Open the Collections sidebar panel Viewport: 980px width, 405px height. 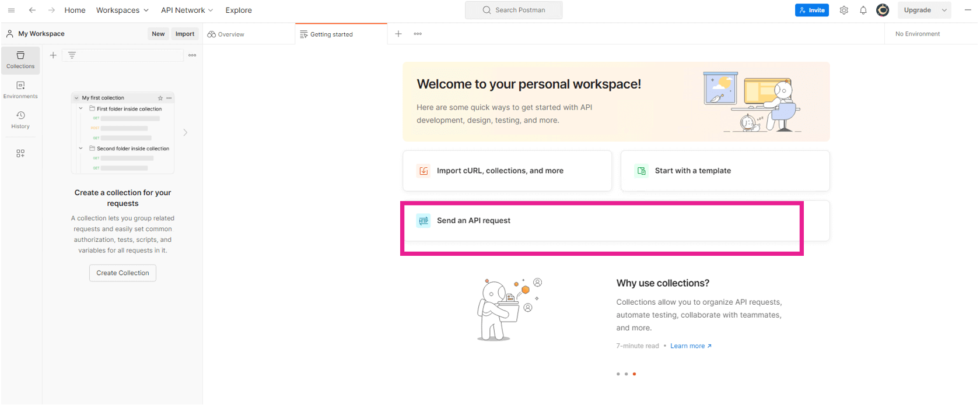[20, 60]
